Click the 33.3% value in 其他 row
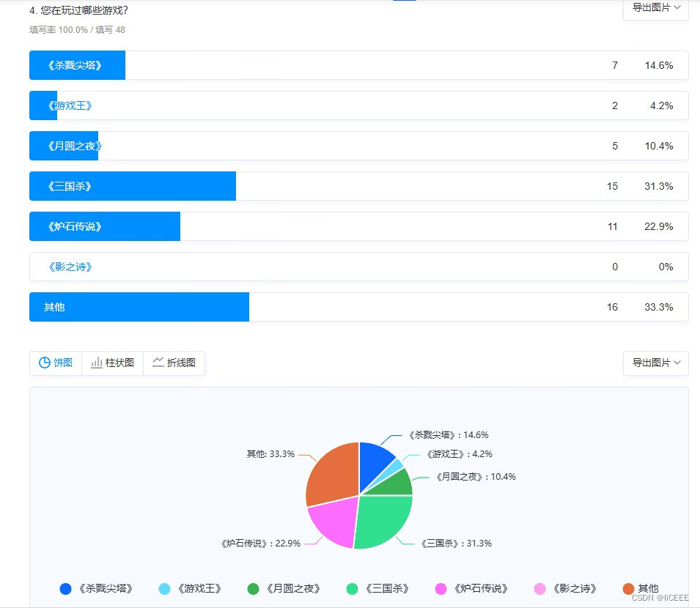The height and width of the screenshot is (608, 700). coord(659,307)
